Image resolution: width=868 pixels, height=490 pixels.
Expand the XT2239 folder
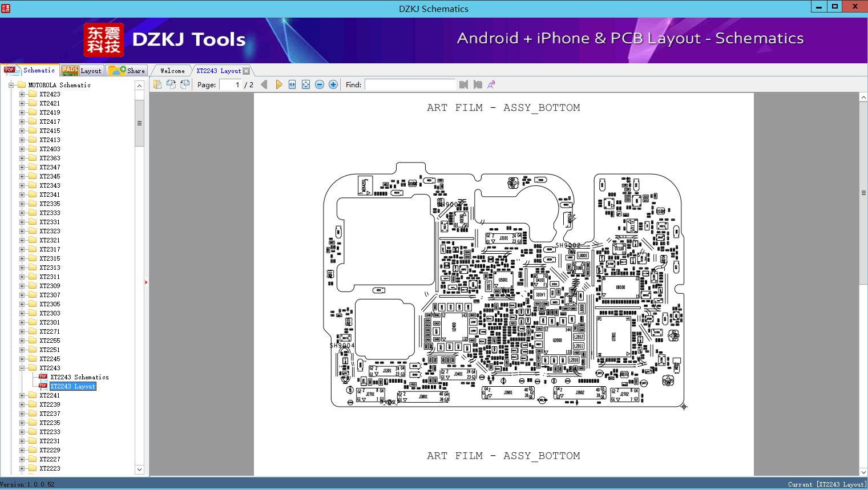(22, 404)
